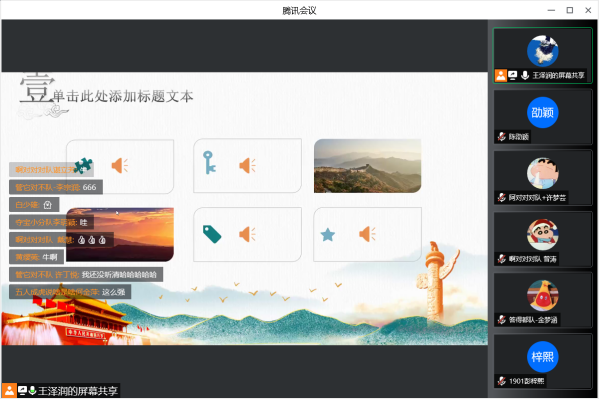Maximize the 腾讯会议 window
The image size is (599, 399).
coord(570,10)
